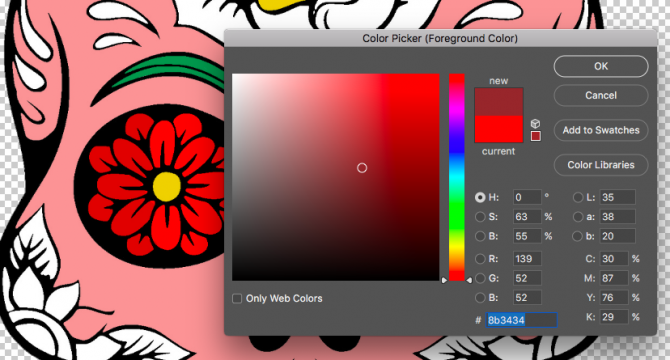This screenshot has width=670, height=360.
Task: Click the hex color input field
Action: (x=521, y=320)
